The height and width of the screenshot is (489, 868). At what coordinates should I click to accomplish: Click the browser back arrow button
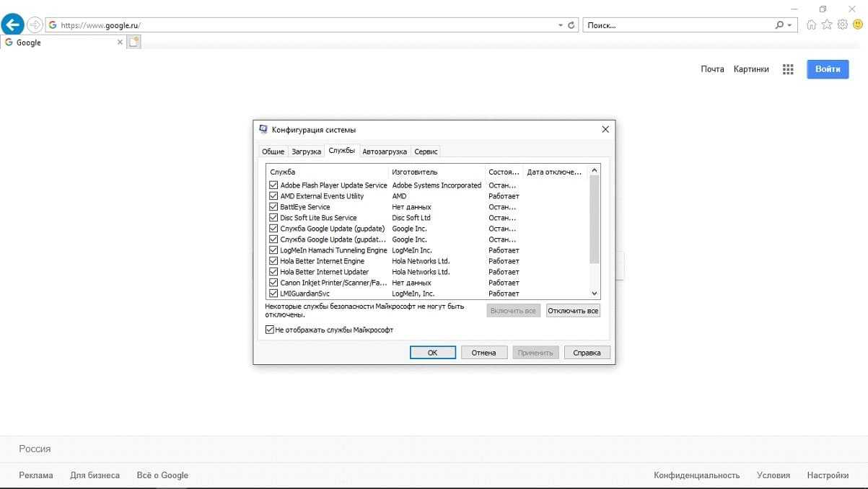[x=12, y=25]
